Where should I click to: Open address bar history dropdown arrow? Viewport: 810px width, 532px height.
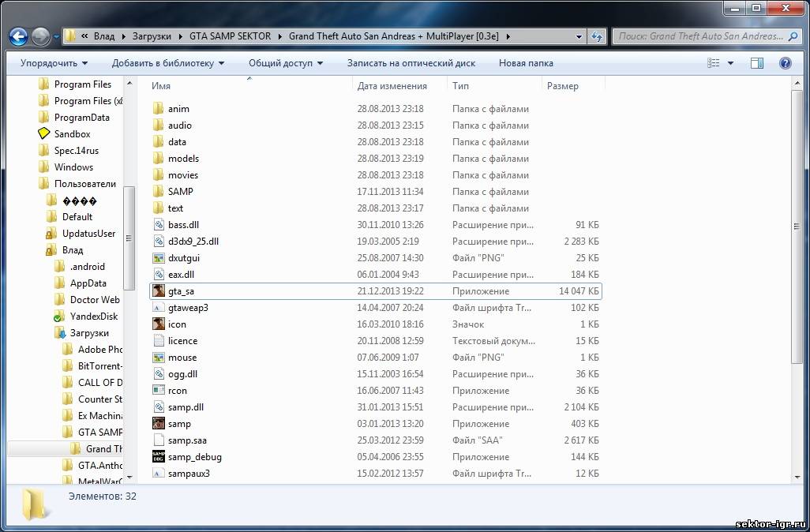coord(579,36)
